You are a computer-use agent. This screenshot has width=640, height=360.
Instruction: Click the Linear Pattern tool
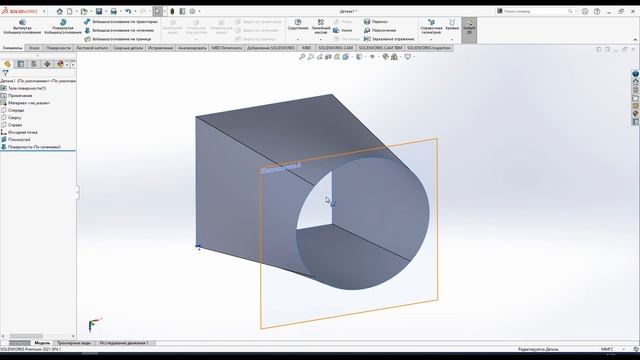(321, 26)
